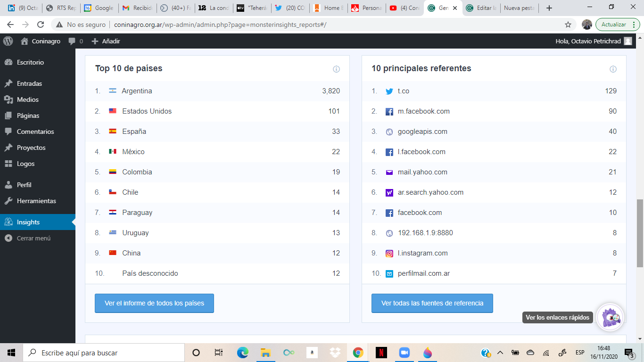
Task: Open Netflix from the Windows taskbar
Action: 381,353
